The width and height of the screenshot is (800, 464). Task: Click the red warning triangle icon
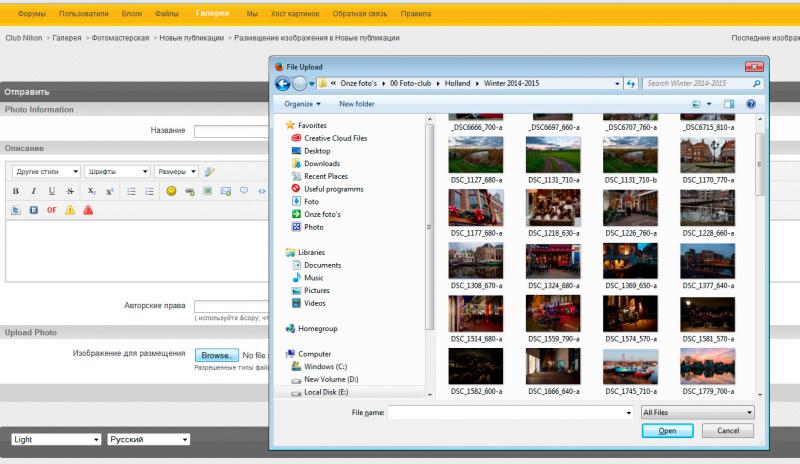[x=88, y=210]
